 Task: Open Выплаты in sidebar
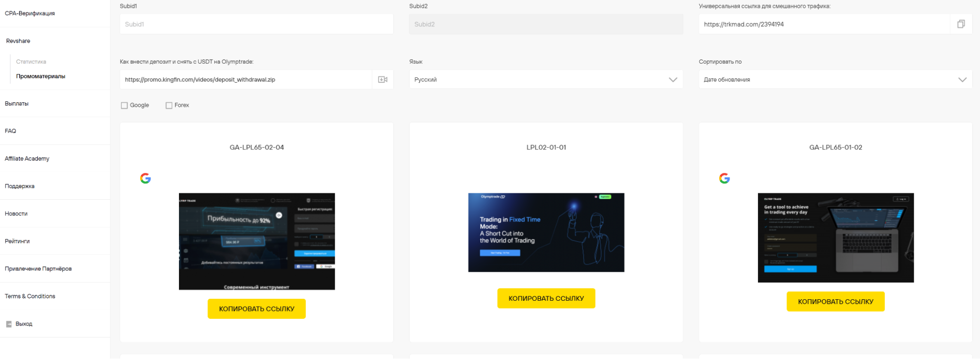pyautogui.click(x=17, y=104)
